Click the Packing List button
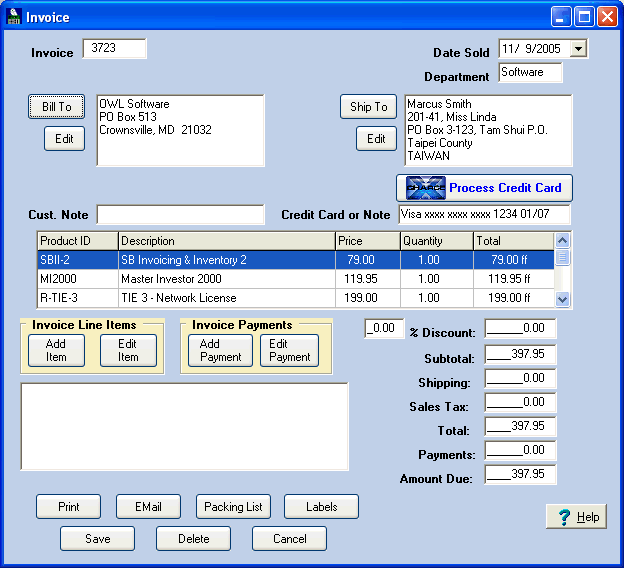Viewport: 624px width, 568px height. 233,507
